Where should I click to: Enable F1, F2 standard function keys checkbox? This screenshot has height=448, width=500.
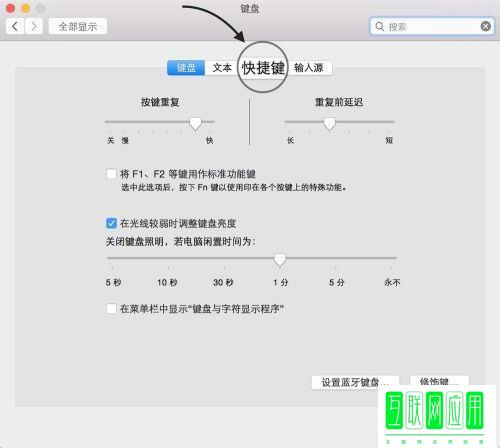[111, 174]
